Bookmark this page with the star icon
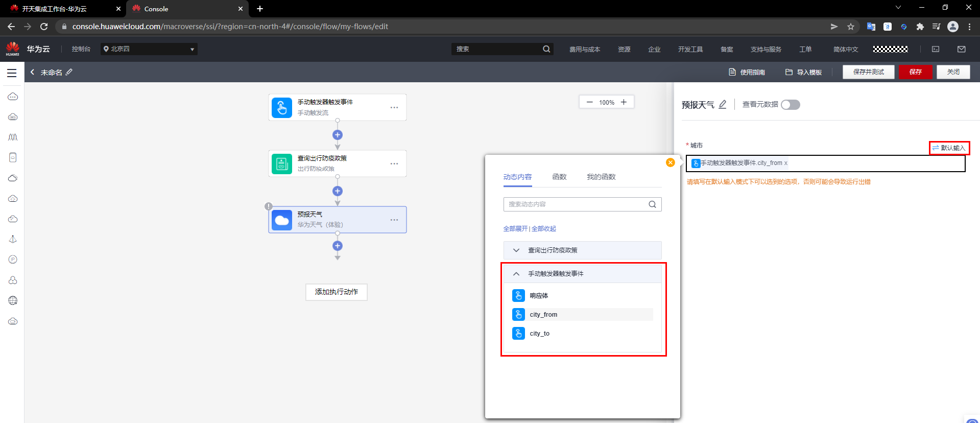Viewport: 980px width, 423px height. 850,27
